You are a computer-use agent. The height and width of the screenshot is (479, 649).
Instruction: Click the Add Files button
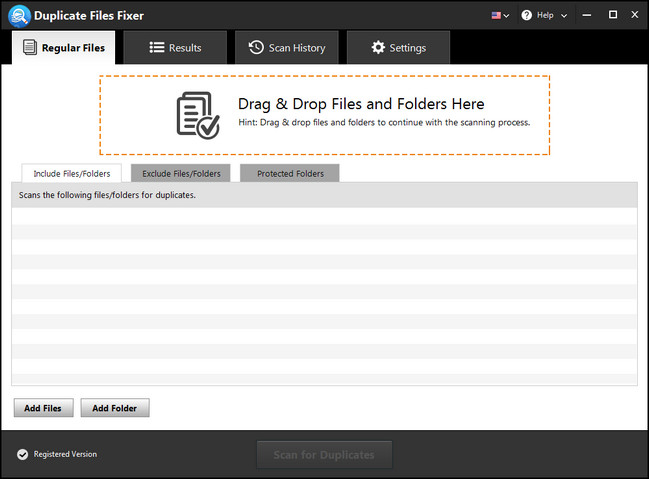tap(43, 408)
